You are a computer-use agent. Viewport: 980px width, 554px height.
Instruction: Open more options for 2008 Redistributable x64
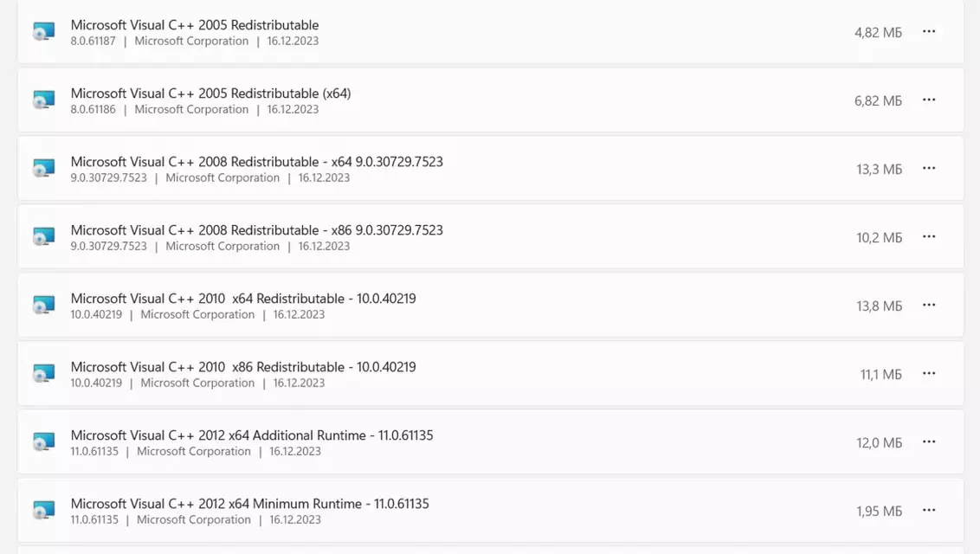click(929, 168)
